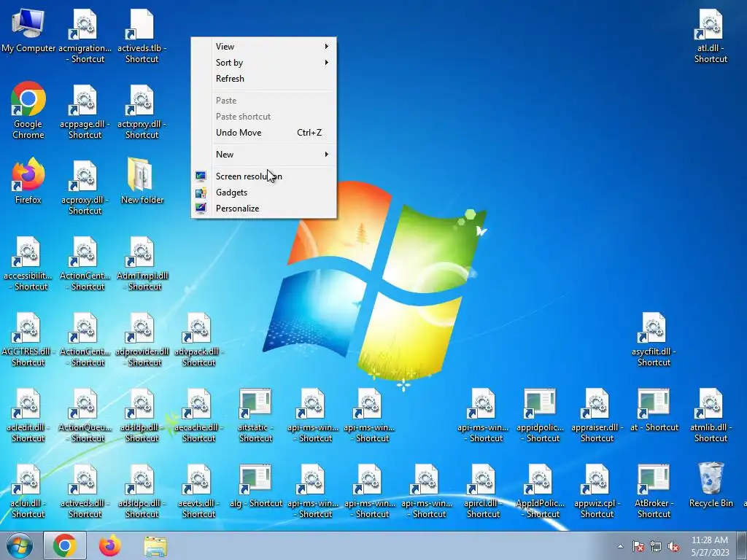This screenshot has height=560, width=747.
Task: Launch Firefox from the taskbar
Action: coord(110,545)
